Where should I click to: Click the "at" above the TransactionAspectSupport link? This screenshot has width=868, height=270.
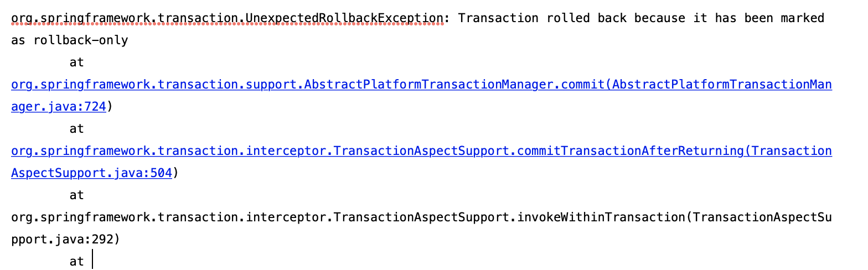click(x=77, y=129)
